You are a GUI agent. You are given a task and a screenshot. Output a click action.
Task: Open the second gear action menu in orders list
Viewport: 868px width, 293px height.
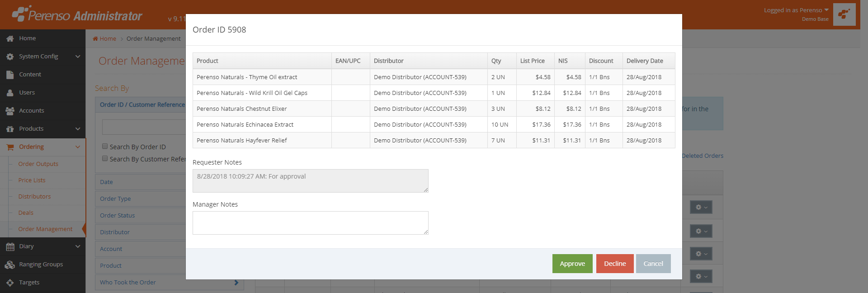(701, 231)
